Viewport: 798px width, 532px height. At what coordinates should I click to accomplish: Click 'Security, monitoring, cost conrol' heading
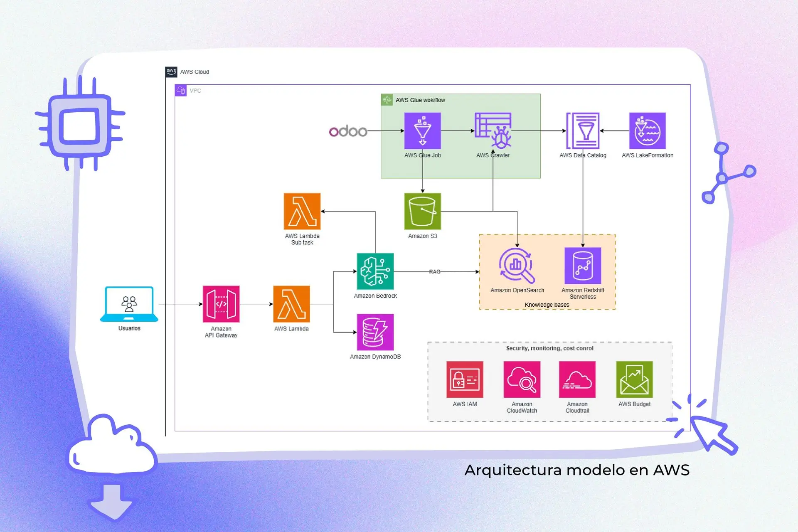(550, 348)
